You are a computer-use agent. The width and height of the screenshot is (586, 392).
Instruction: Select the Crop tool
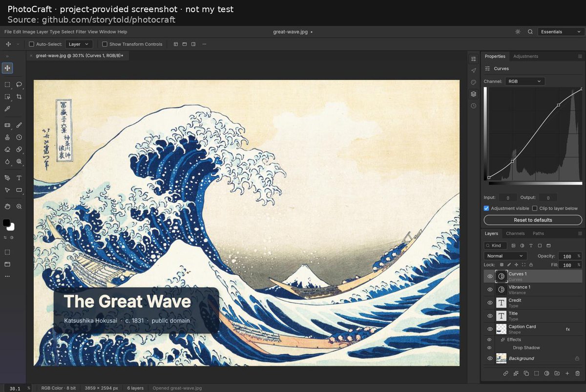pos(19,97)
